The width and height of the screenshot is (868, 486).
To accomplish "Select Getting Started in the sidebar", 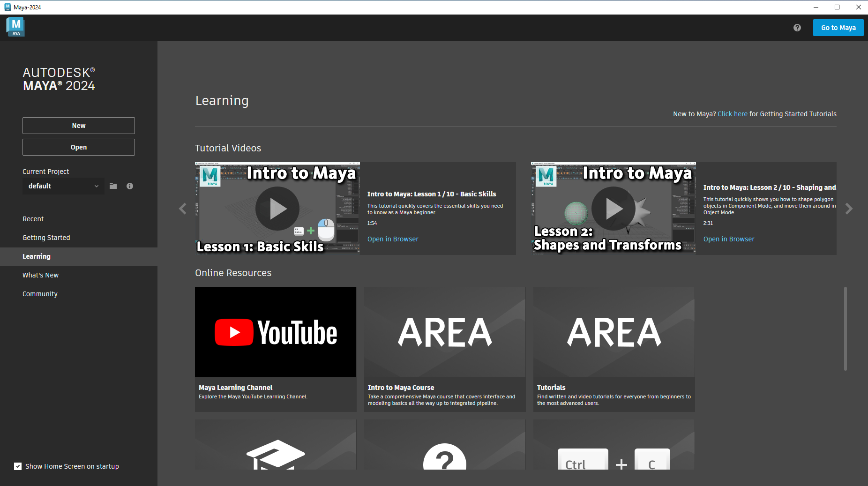I will [x=79, y=238].
